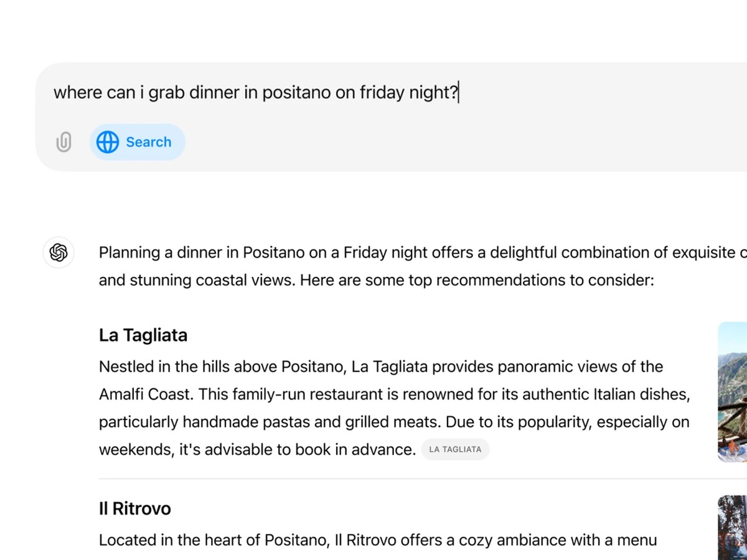The image size is (747, 560).
Task: Click the ChatGPT logo beside the response
Action: tap(59, 253)
